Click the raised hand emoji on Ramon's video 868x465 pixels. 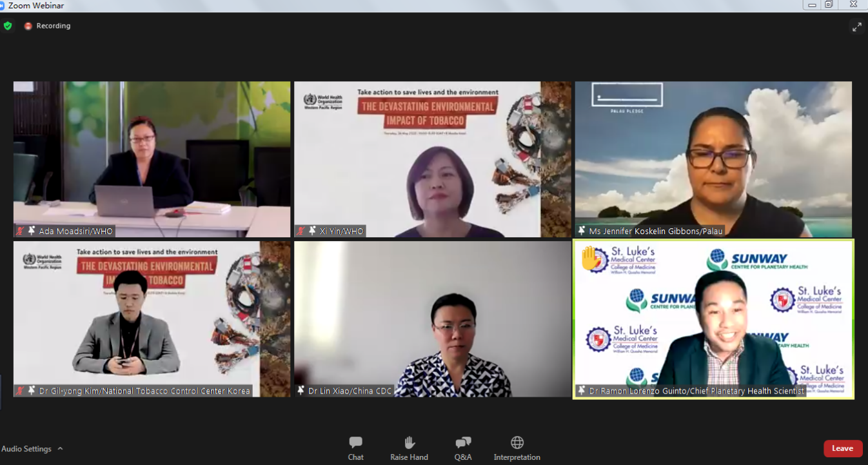(591, 258)
